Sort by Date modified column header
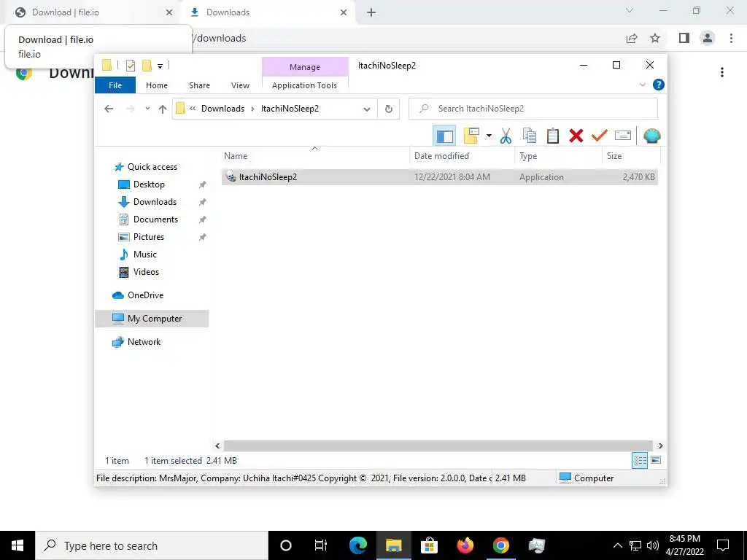The image size is (747, 560). pyautogui.click(x=462, y=156)
